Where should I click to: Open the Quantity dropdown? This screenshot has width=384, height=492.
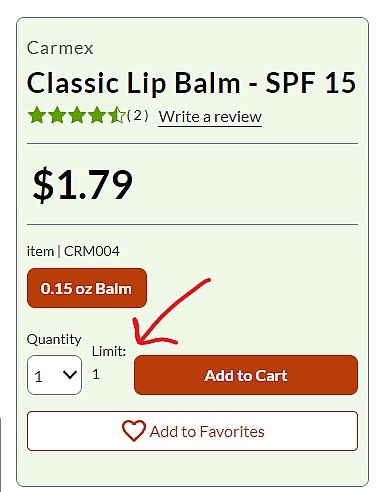click(x=54, y=375)
